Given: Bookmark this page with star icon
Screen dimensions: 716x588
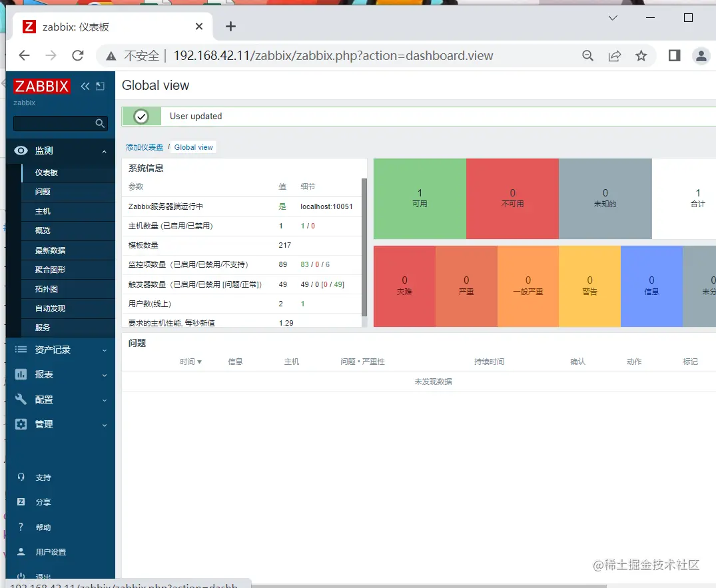Looking at the screenshot, I should [641, 56].
